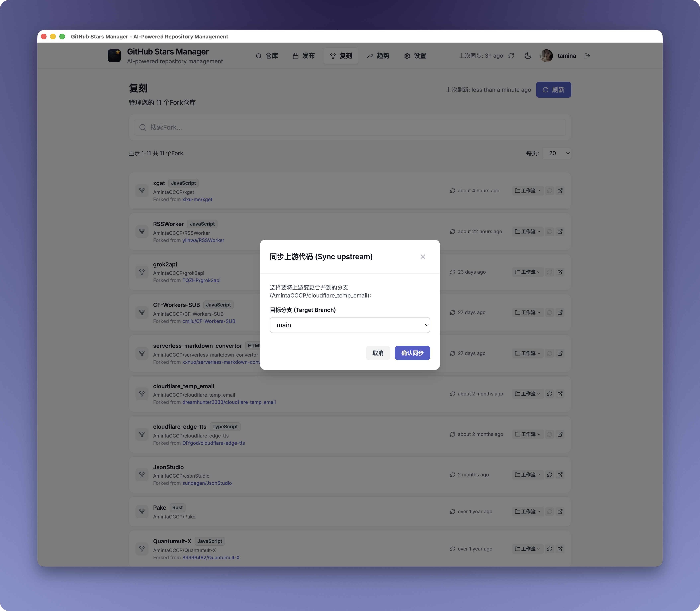Expand 工作流 dropdown for cloudflare-edge-tts

click(x=527, y=434)
